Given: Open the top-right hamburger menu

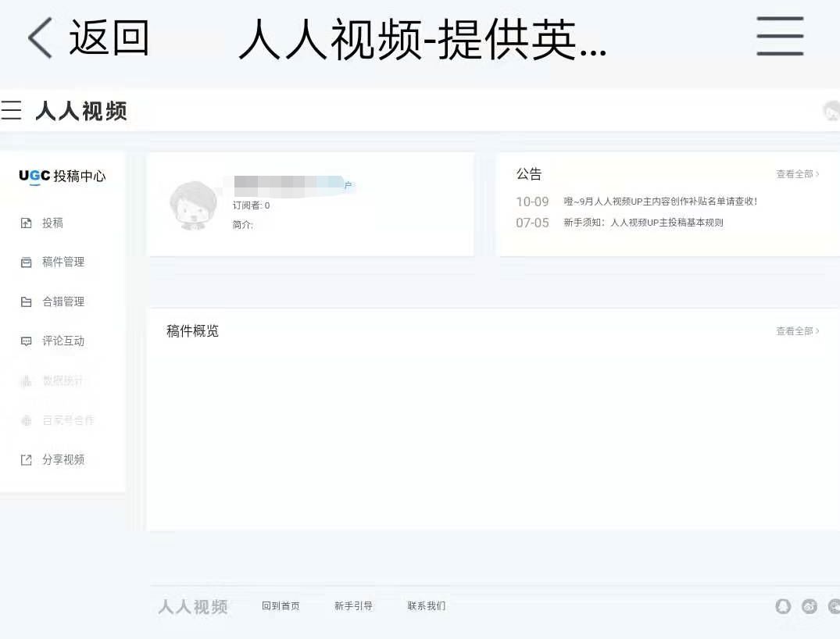Looking at the screenshot, I should tap(780, 36).
